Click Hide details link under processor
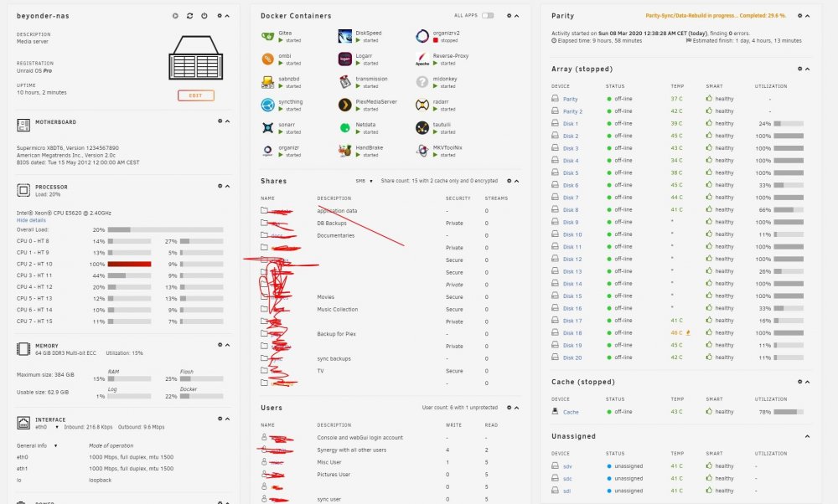The image size is (838, 504). pyautogui.click(x=31, y=220)
